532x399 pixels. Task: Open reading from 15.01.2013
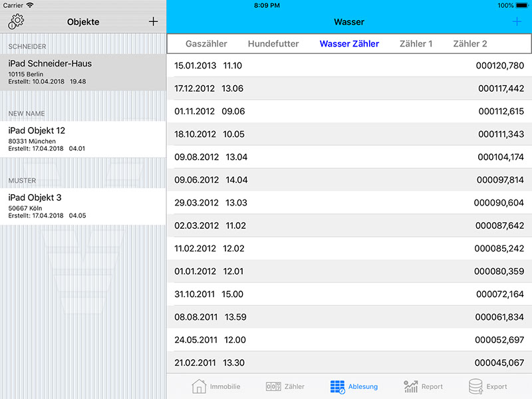349,66
